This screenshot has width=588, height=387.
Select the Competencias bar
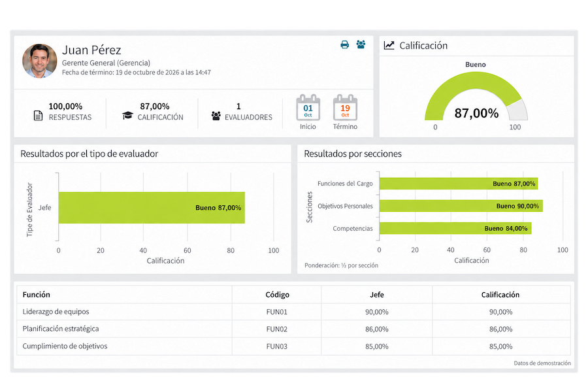point(455,228)
